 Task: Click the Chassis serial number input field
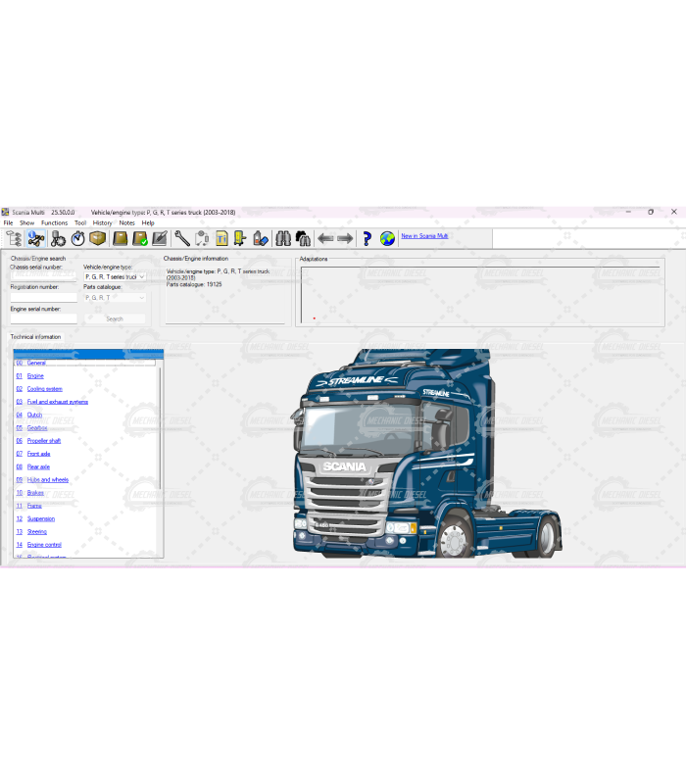43,276
